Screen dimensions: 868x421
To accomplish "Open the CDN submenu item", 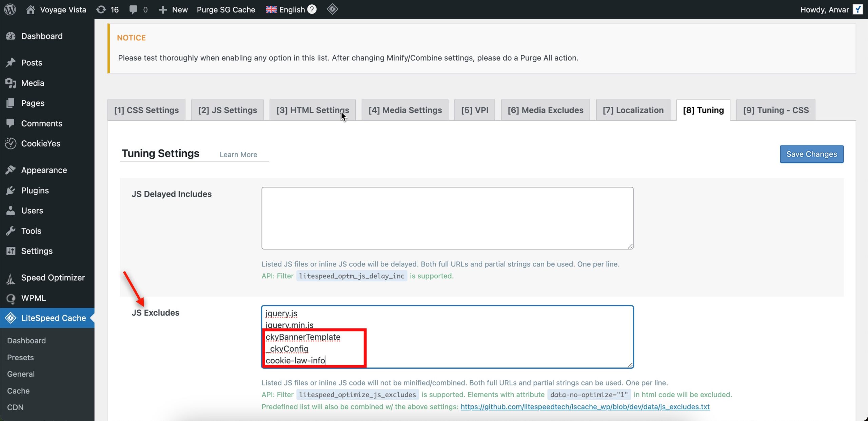I will 15,407.
